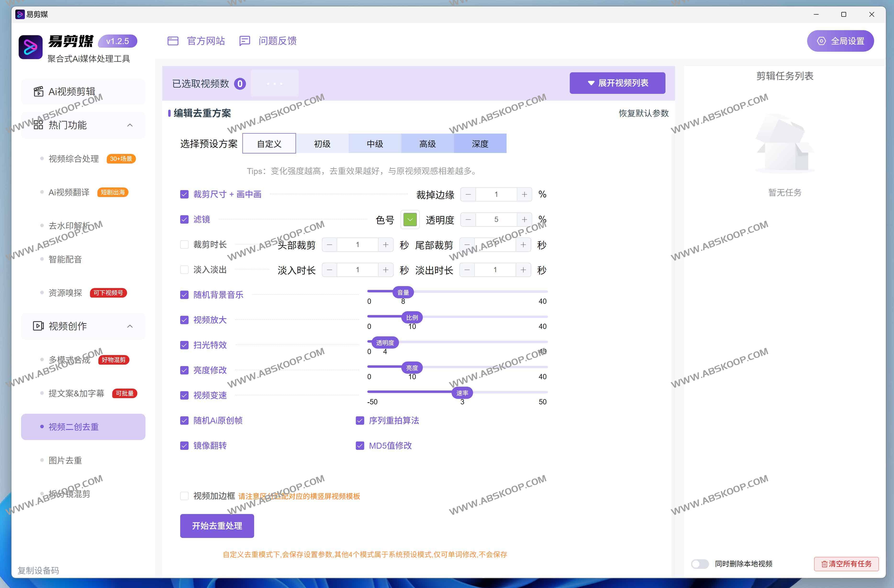Open 全局设置 settings
894x588 pixels.
(840, 40)
